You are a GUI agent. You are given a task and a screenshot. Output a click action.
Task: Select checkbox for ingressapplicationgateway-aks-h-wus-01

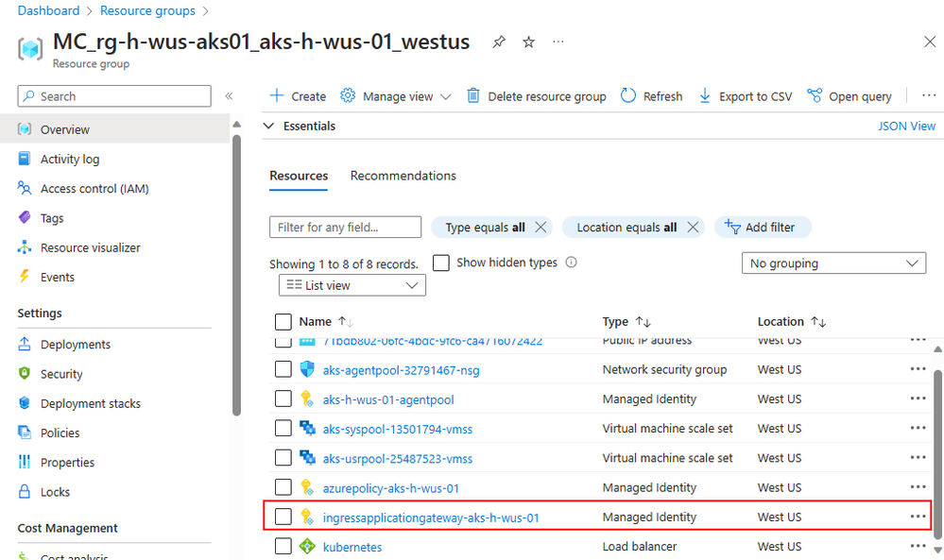(x=283, y=517)
